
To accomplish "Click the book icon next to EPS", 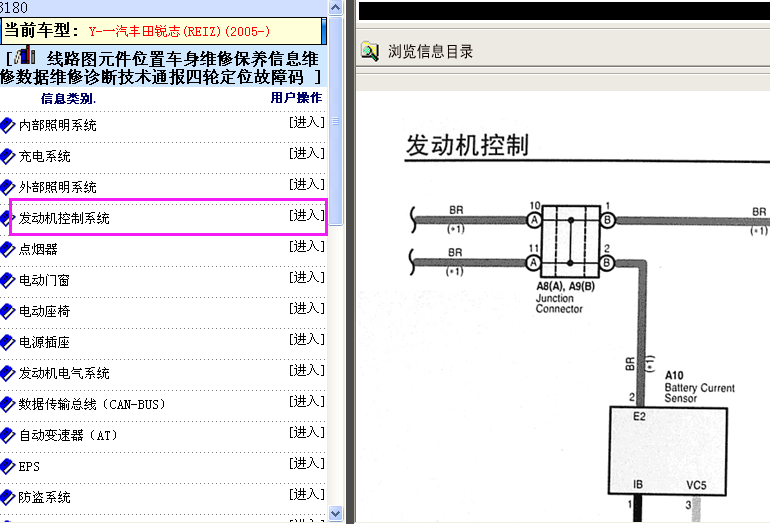I will tap(7, 467).
